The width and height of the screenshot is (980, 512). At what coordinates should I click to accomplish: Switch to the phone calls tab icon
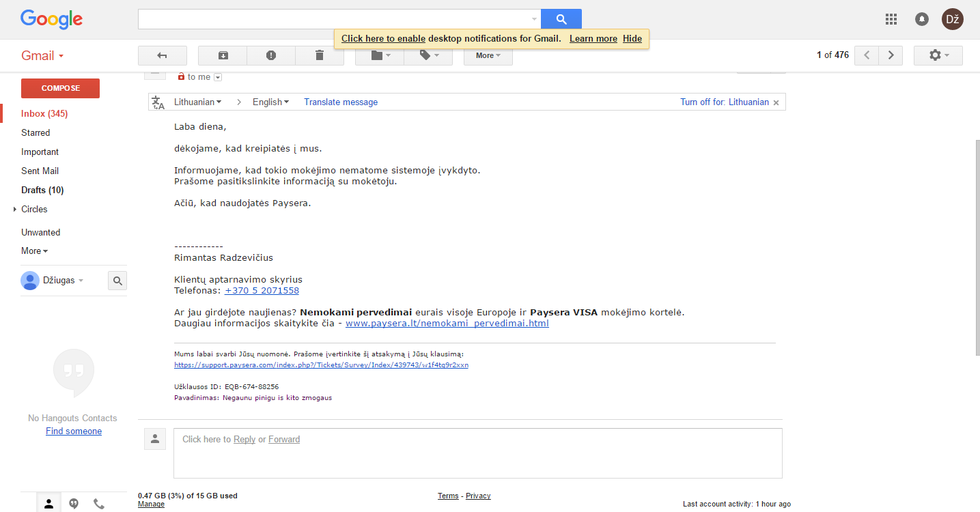tap(99, 504)
